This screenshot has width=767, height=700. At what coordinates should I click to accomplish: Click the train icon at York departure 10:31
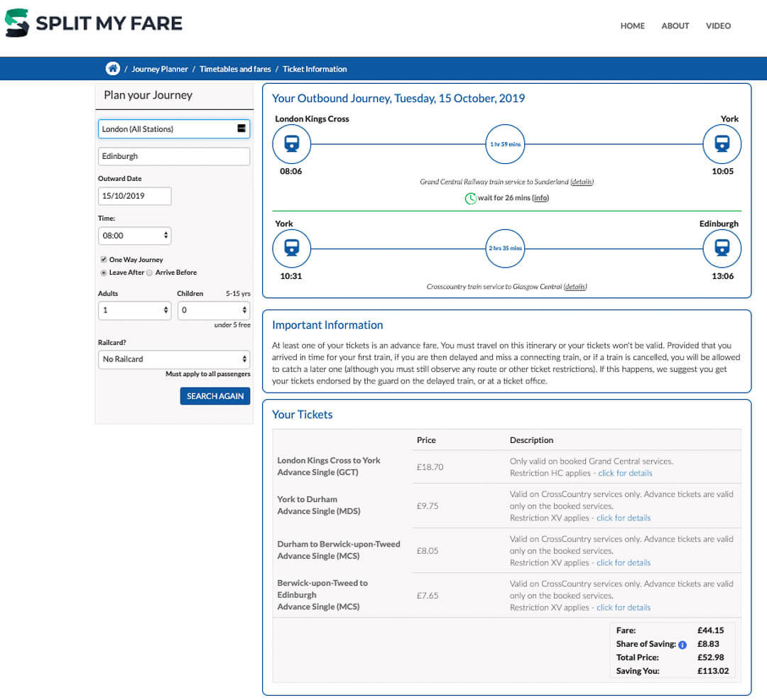pos(292,248)
